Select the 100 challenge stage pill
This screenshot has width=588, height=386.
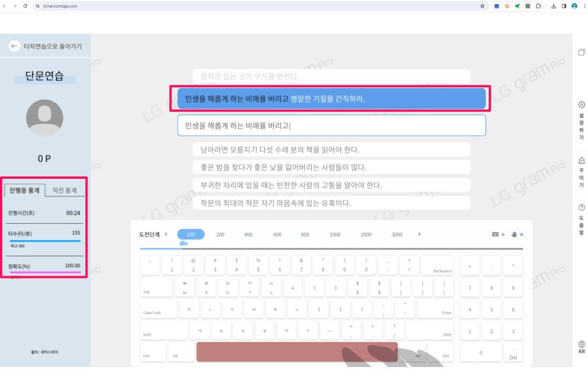pyautogui.click(x=191, y=234)
